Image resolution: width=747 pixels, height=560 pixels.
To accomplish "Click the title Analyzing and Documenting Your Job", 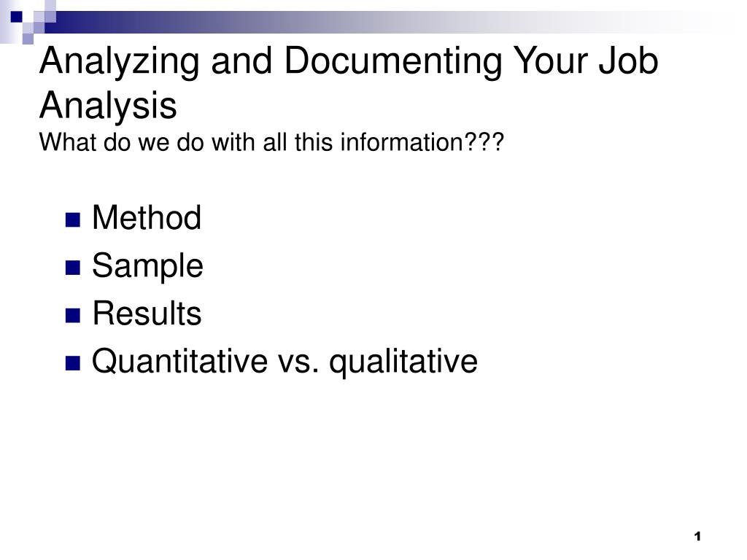I will [x=349, y=61].
